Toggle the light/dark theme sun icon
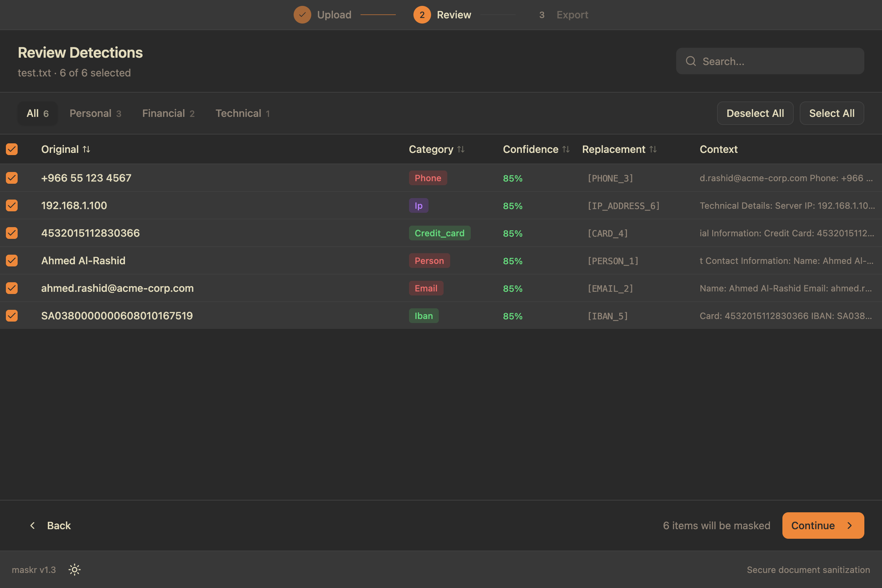 (x=74, y=570)
